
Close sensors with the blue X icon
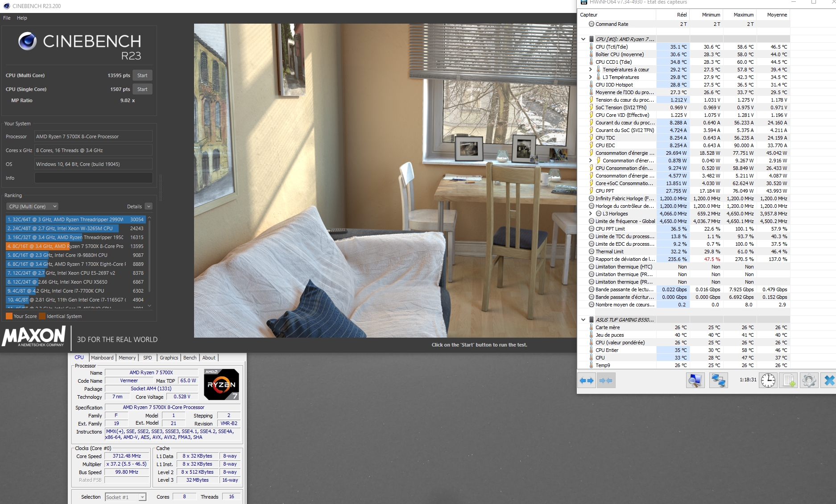coord(829,380)
